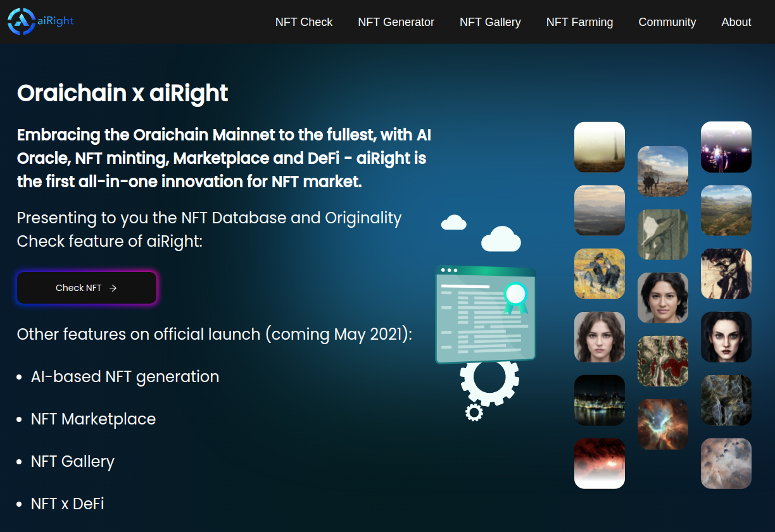Image resolution: width=775 pixels, height=532 pixels.
Task: Open the yellow abstract painting thumbnail
Action: pyautogui.click(x=600, y=273)
